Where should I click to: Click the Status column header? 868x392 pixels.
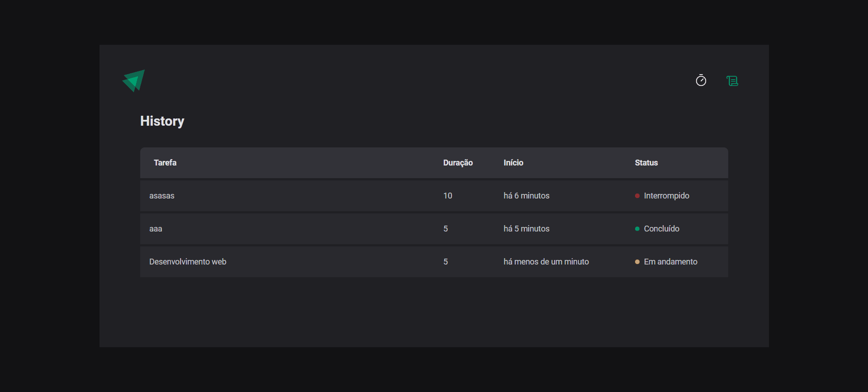point(646,163)
